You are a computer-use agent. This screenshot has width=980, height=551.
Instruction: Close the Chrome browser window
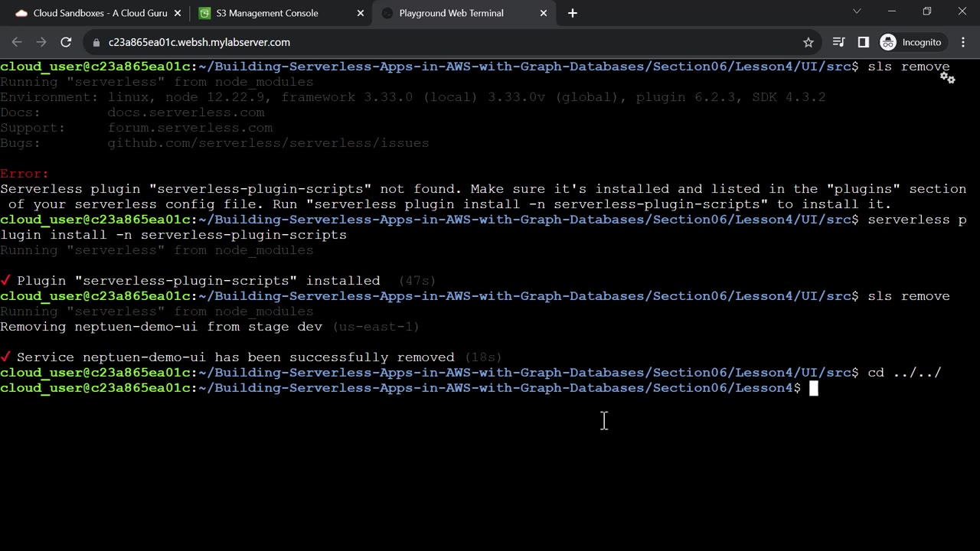tap(962, 11)
